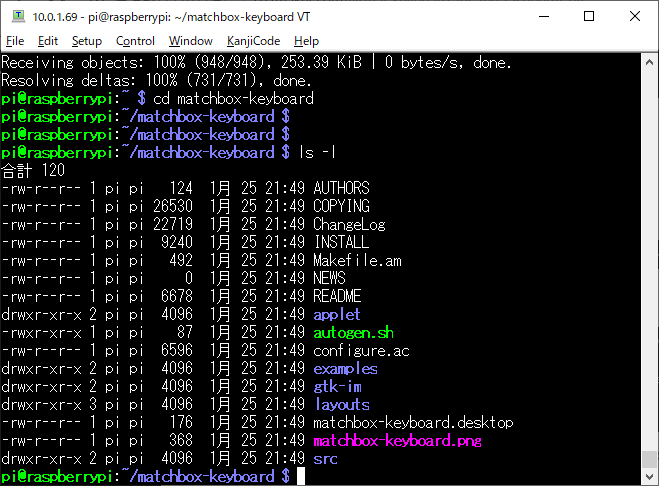This screenshot has width=659, height=486.
Task: Click the gtk-im directory name
Action: pos(337,387)
